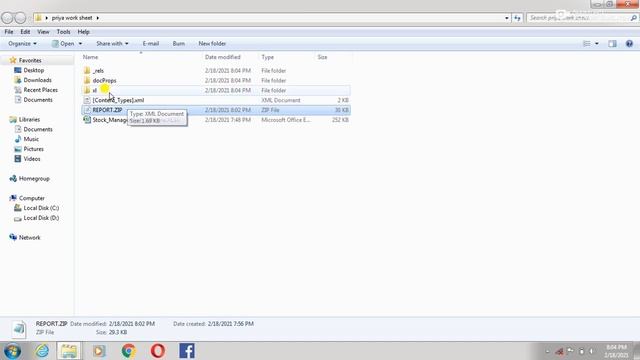The width and height of the screenshot is (640, 360).
Task: Click the New folder button
Action: [212, 44]
